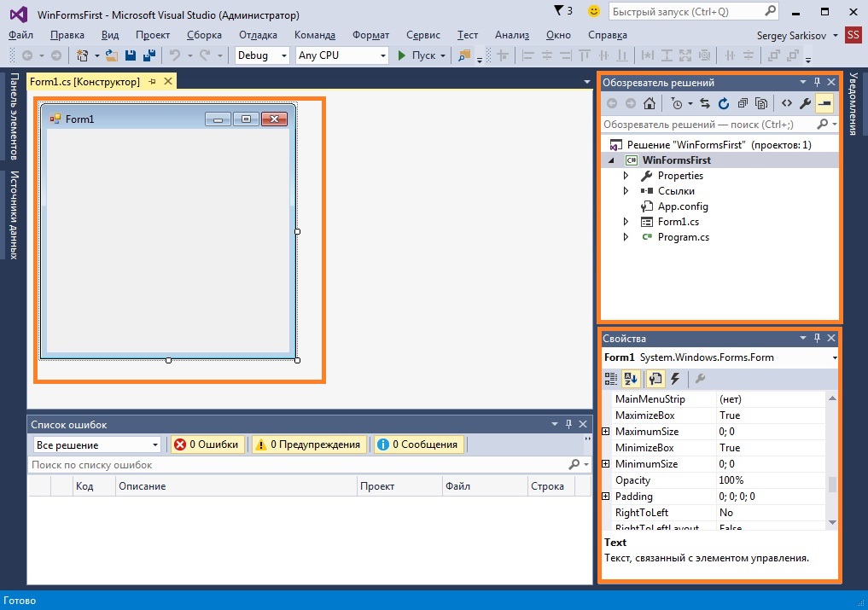Screen dimensions: 868x610
Task: Open the Проект menu
Action: coord(152,35)
